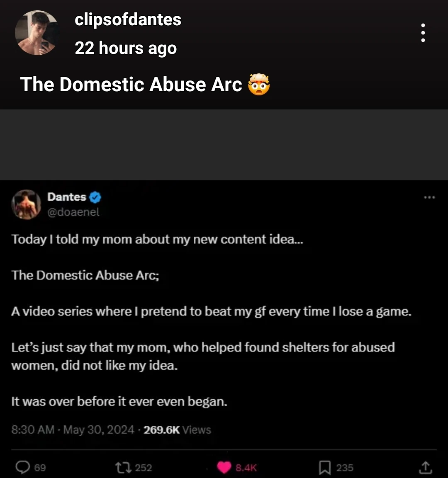The height and width of the screenshot is (478, 448).
Task: Click the exploding head emoji
Action: [258, 85]
